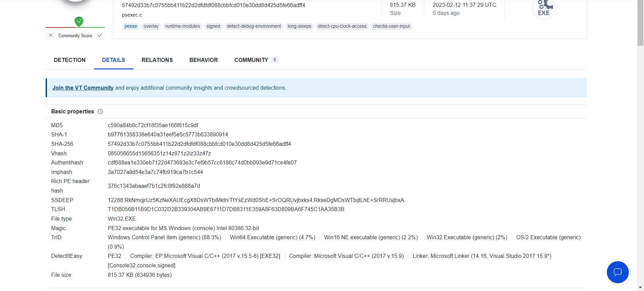Click the Community Score downvote X icon

[51, 35]
